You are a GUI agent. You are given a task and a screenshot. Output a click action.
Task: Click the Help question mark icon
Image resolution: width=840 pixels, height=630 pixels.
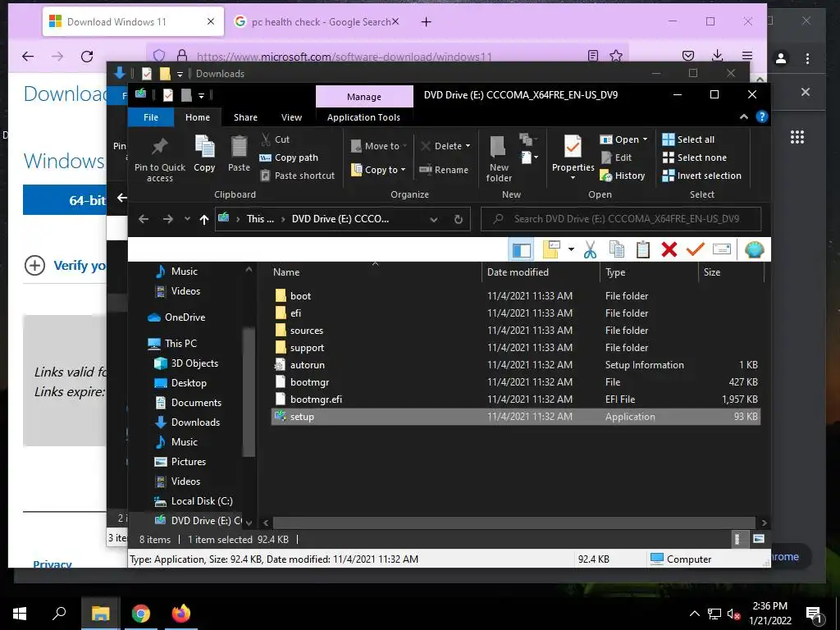coord(762,116)
